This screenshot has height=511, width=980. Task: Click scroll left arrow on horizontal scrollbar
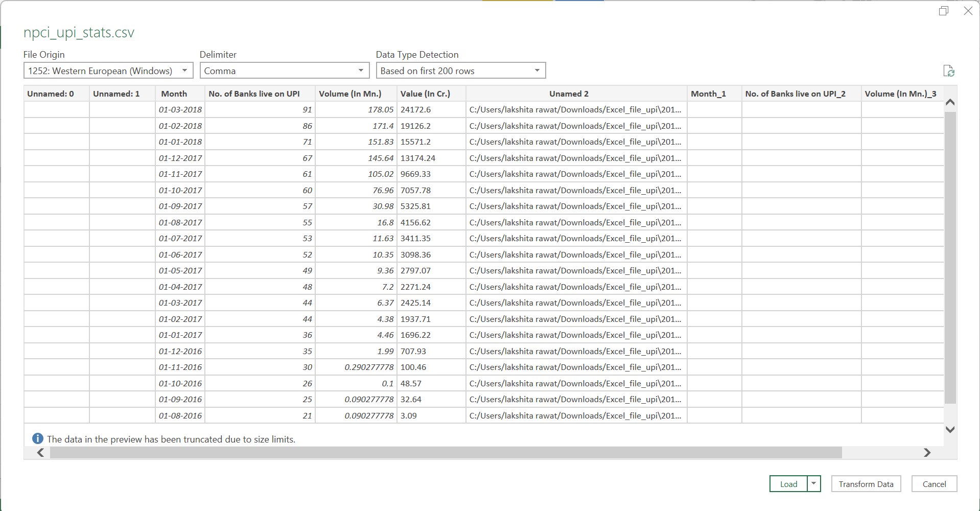pyautogui.click(x=40, y=453)
